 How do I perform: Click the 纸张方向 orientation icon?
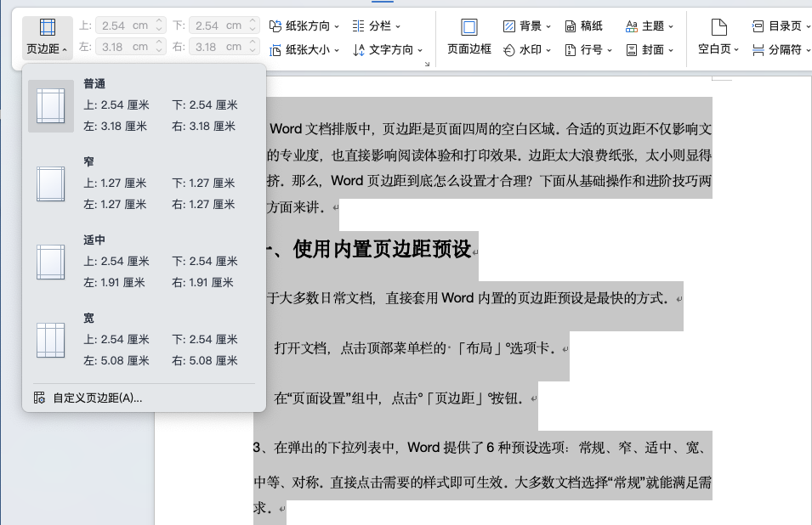(275, 25)
